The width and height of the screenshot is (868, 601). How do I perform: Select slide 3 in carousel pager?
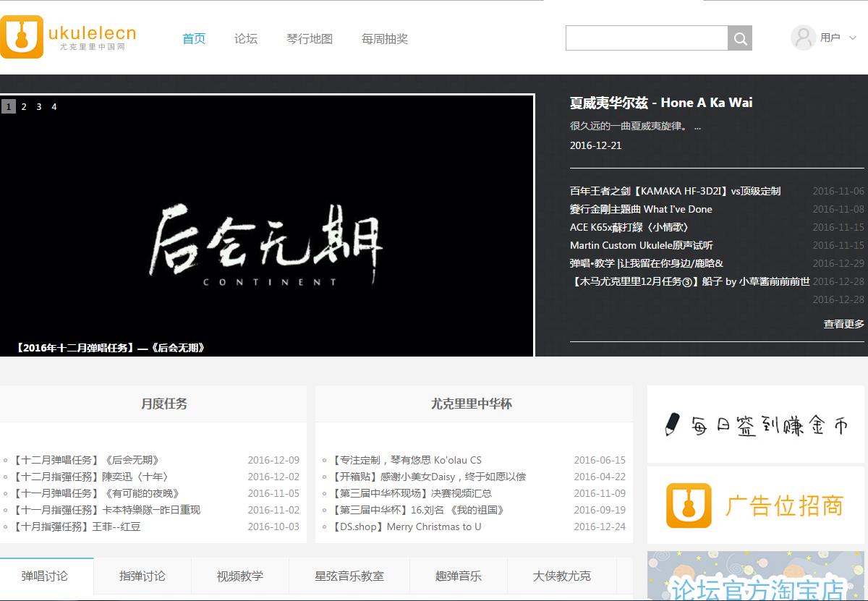(39, 106)
